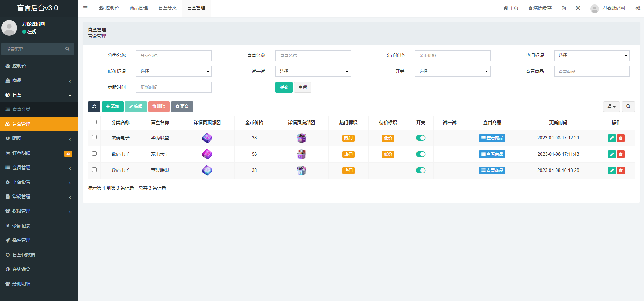644x301 pixels.
Task: Click the green 提交 button
Action: 284,87
